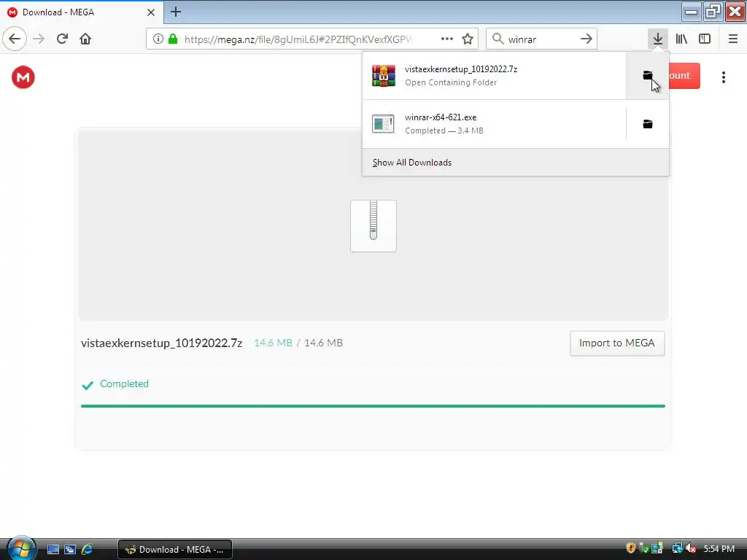Open folder containing winrar-x64-621.exe
747x560 pixels.
pyautogui.click(x=648, y=124)
